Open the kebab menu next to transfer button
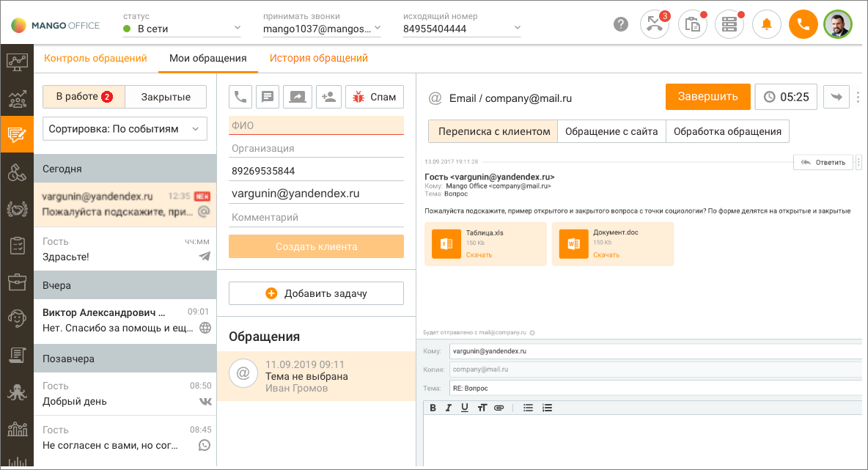Image resolution: width=868 pixels, height=470 pixels. coord(858,97)
